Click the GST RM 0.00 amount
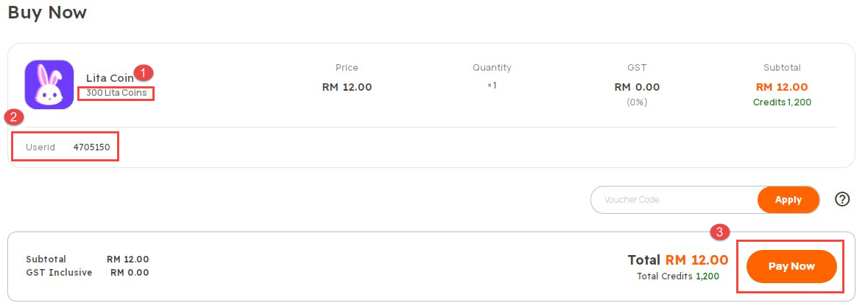Viewport: 868px width, 303px height. coord(637,87)
